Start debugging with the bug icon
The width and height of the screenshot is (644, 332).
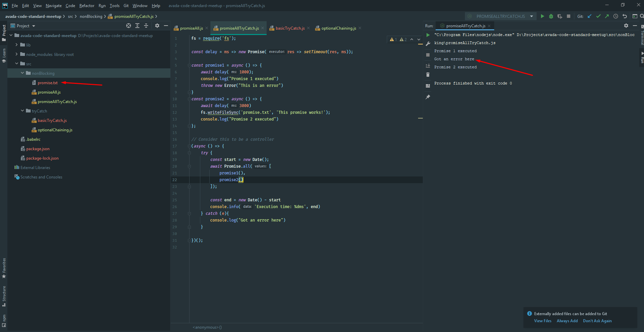tap(551, 16)
